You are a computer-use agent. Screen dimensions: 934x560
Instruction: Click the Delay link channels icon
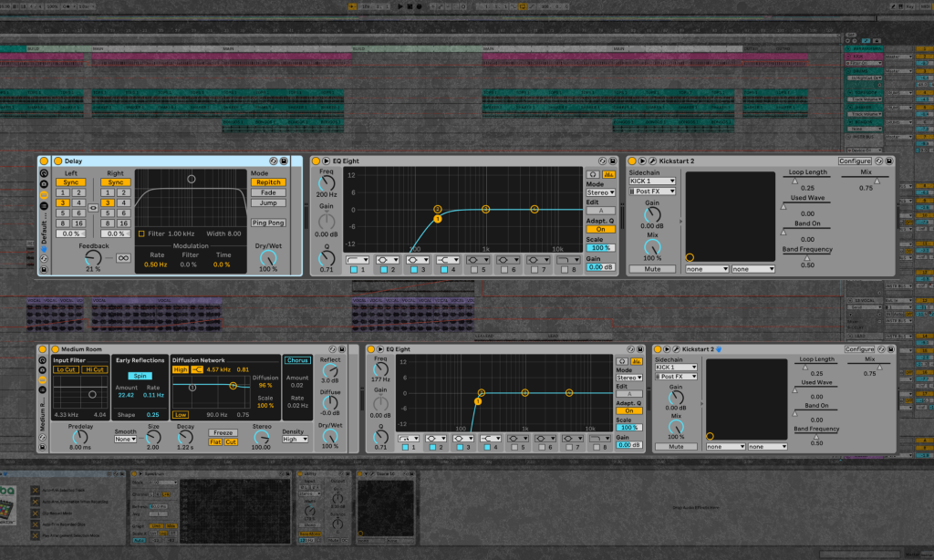[93, 208]
